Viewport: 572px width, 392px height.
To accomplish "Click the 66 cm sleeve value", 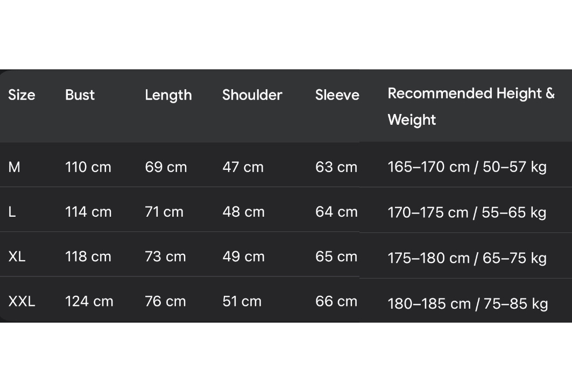I will tap(336, 301).
